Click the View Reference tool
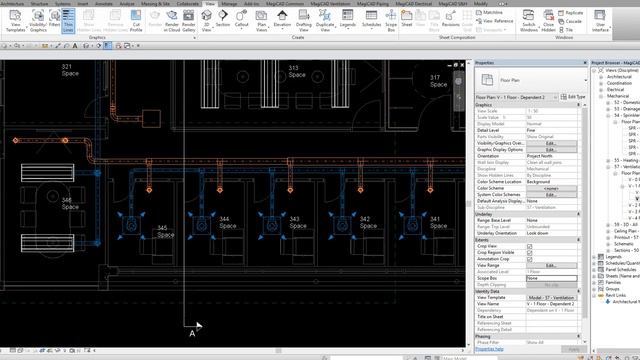 (495, 21)
